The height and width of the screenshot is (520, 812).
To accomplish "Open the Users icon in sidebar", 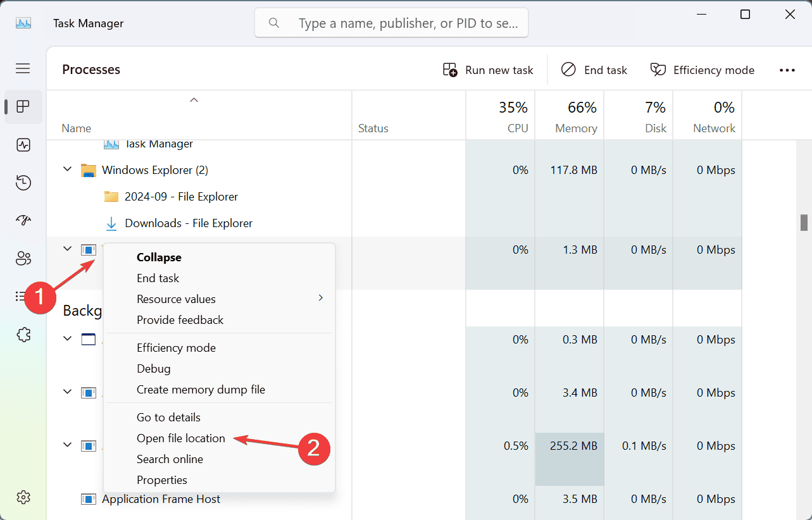I will 23,258.
